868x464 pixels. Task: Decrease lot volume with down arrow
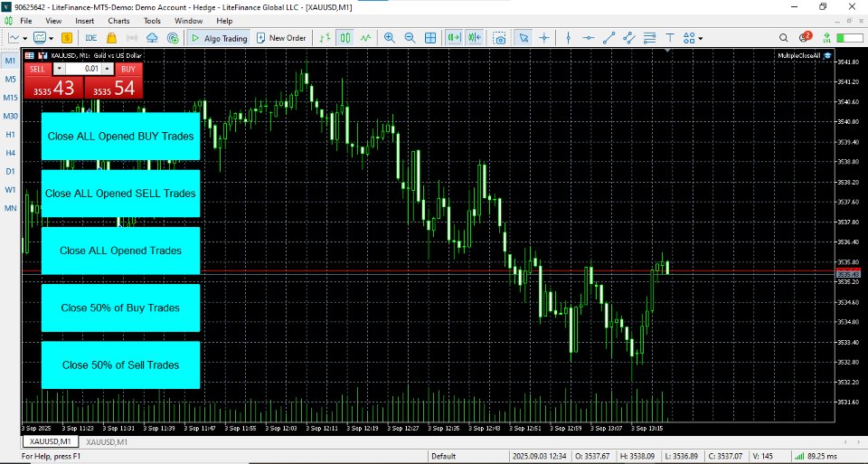point(60,70)
